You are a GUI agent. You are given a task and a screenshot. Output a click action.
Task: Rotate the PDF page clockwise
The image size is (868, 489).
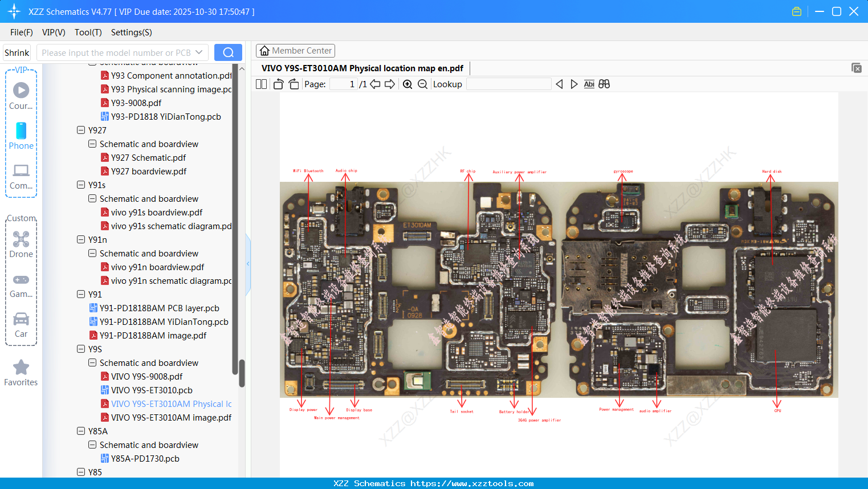pos(294,84)
